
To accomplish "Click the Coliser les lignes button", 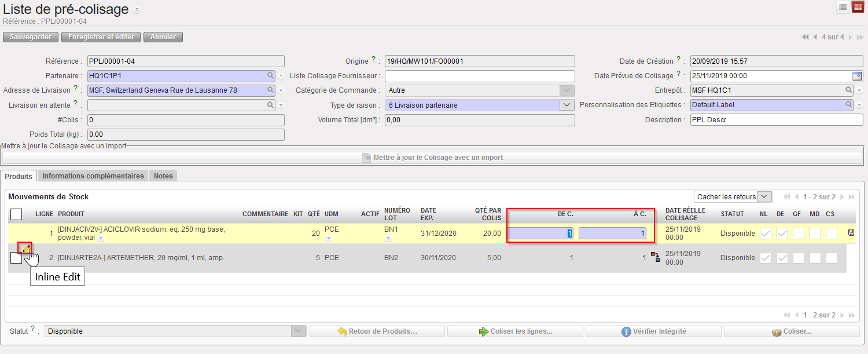I will pos(515,331).
